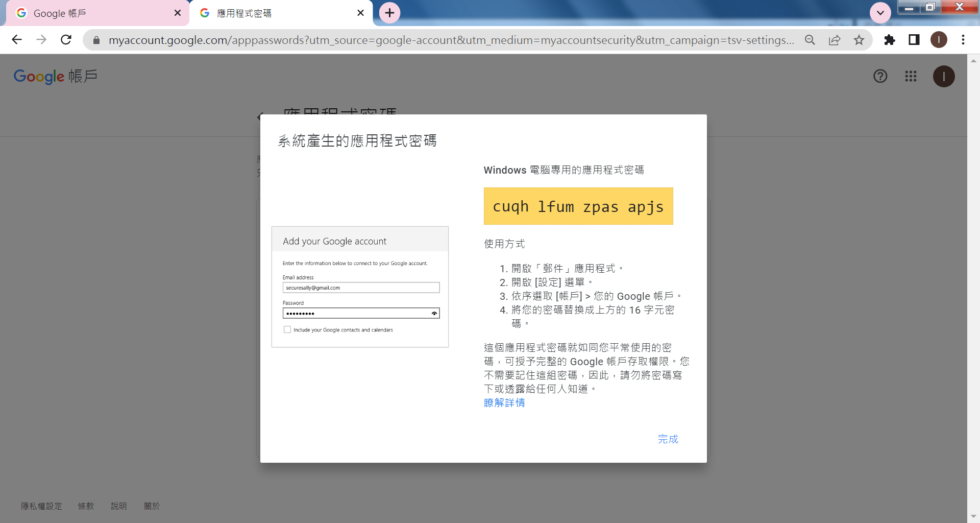Open the Google apps grid
Screen dimensions: 980x523
[x=911, y=76]
